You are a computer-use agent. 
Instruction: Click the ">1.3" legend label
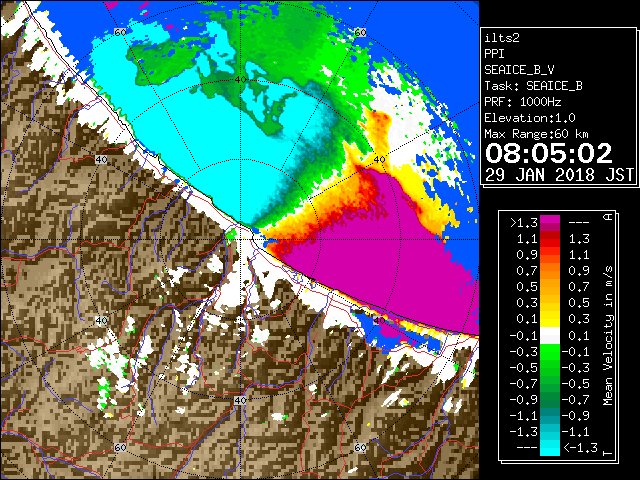click(524, 223)
